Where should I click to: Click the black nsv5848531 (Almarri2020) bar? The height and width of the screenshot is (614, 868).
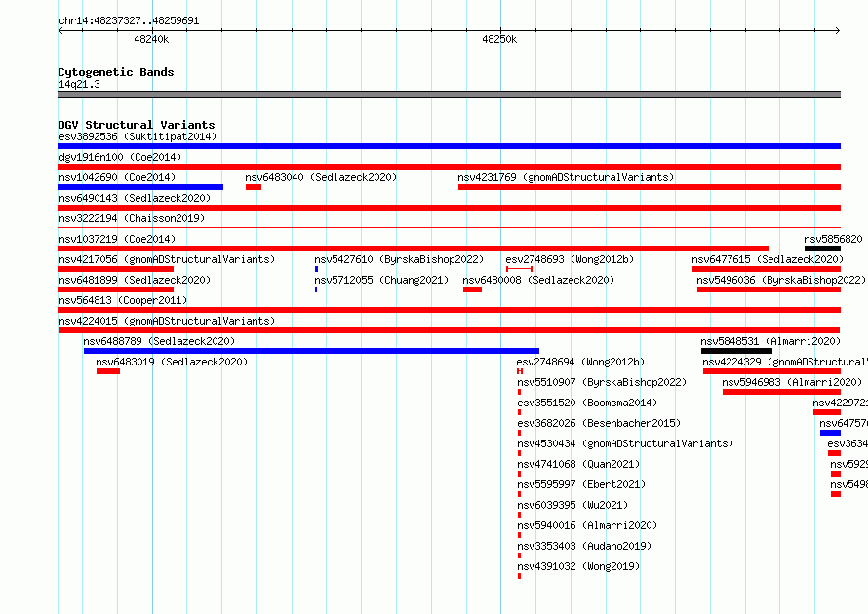click(736, 351)
